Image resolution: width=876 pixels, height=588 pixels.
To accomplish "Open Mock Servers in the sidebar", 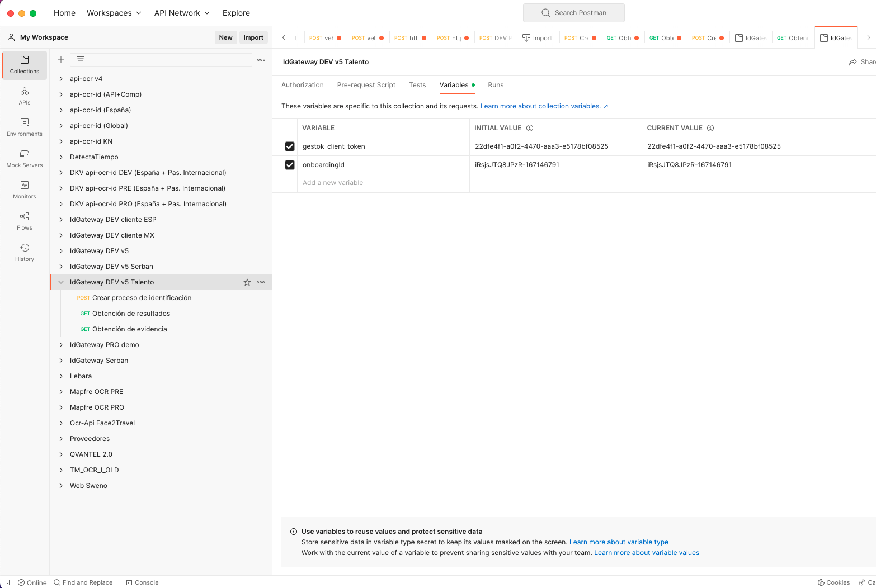I will coord(25,158).
